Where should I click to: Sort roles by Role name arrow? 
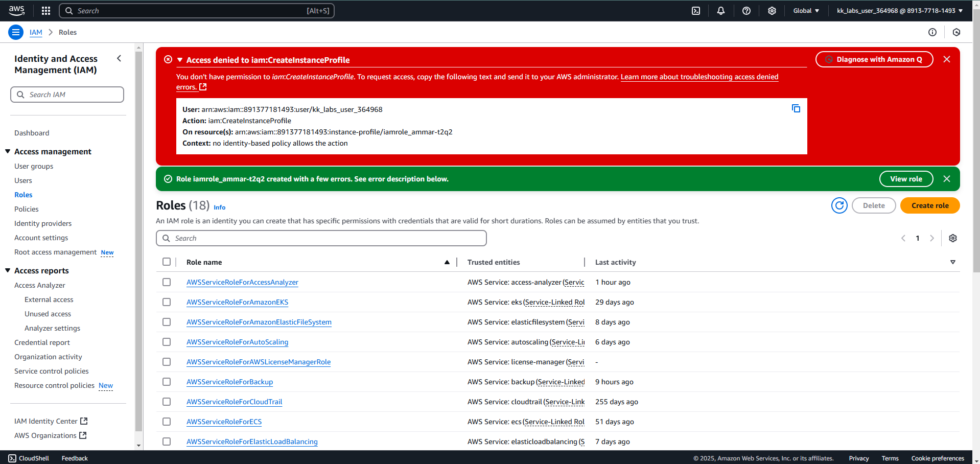(x=447, y=262)
